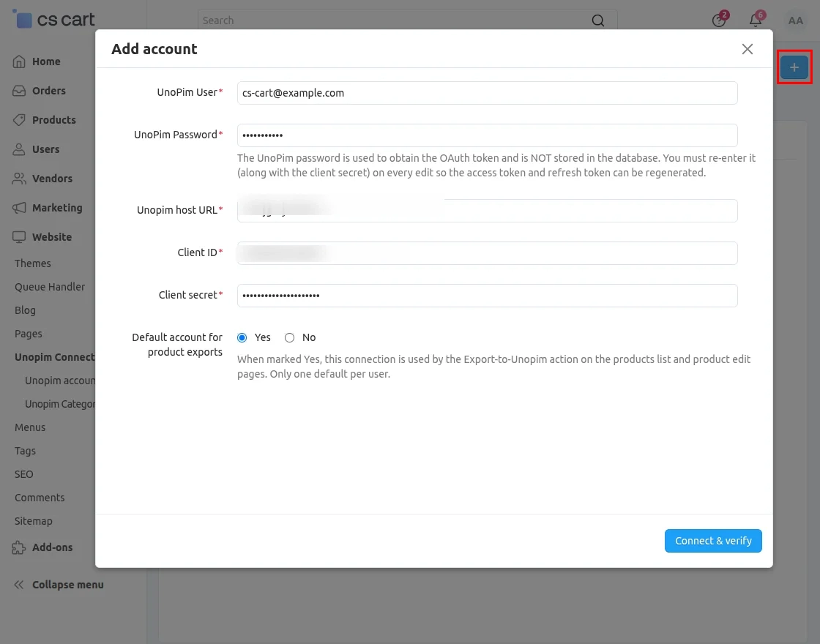This screenshot has width=820, height=644.
Task: Open Sitemap under Website
Action: pyautogui.click(x=34, y=522)
